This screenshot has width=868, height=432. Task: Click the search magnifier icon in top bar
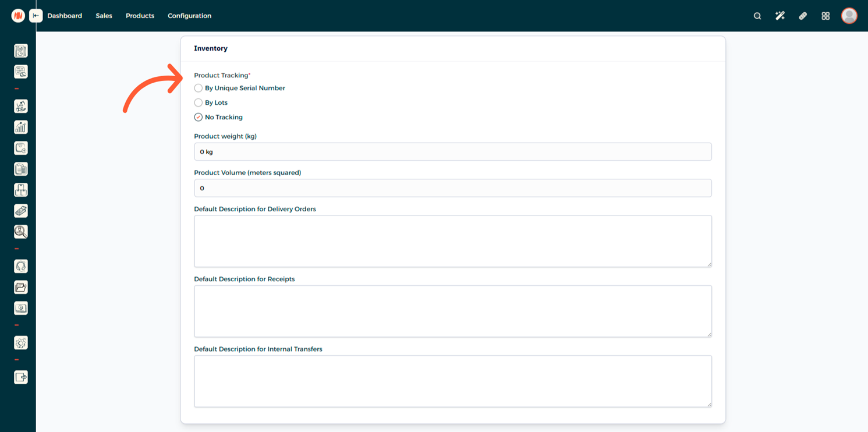click(757, 16)
